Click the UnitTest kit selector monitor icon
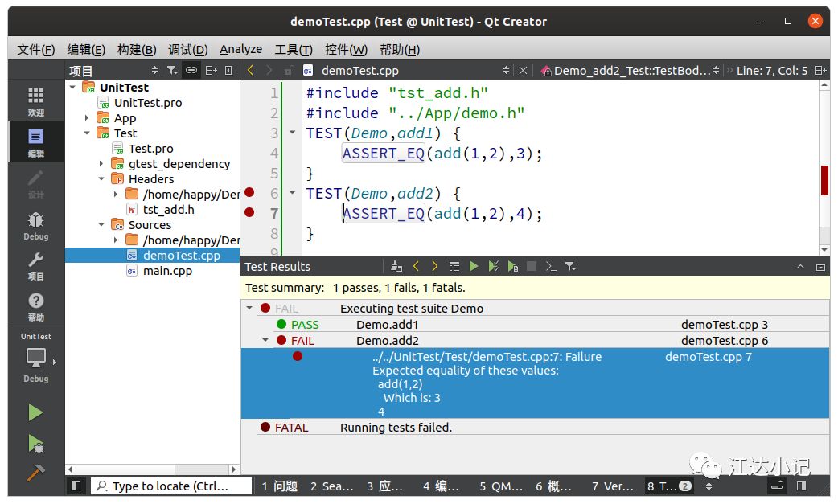This screenshot has height=504, width=838. tap(36, 357)
